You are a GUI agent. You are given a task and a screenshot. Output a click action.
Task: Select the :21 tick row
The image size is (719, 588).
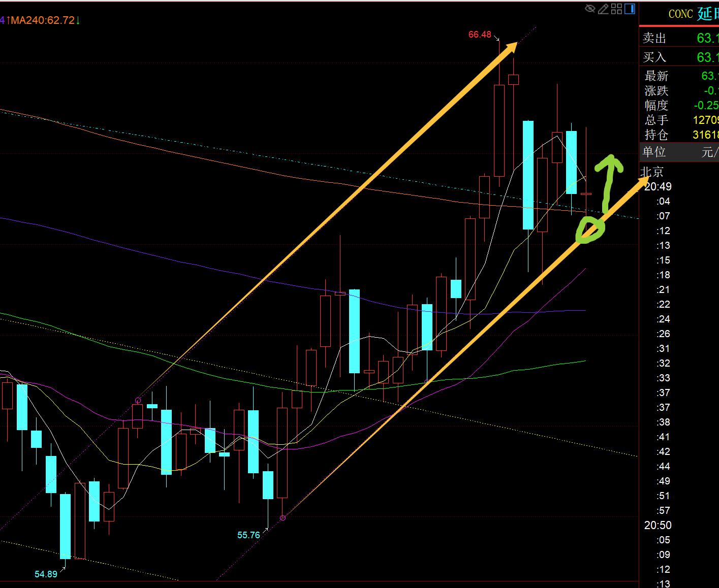pos(663,290)
